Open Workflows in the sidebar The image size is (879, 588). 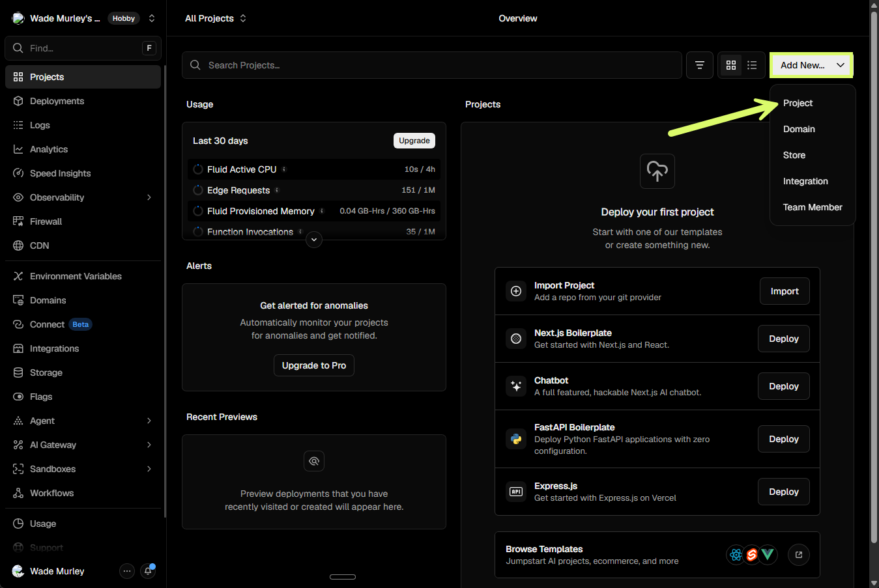pyautogui.click(x=83, y=493)
